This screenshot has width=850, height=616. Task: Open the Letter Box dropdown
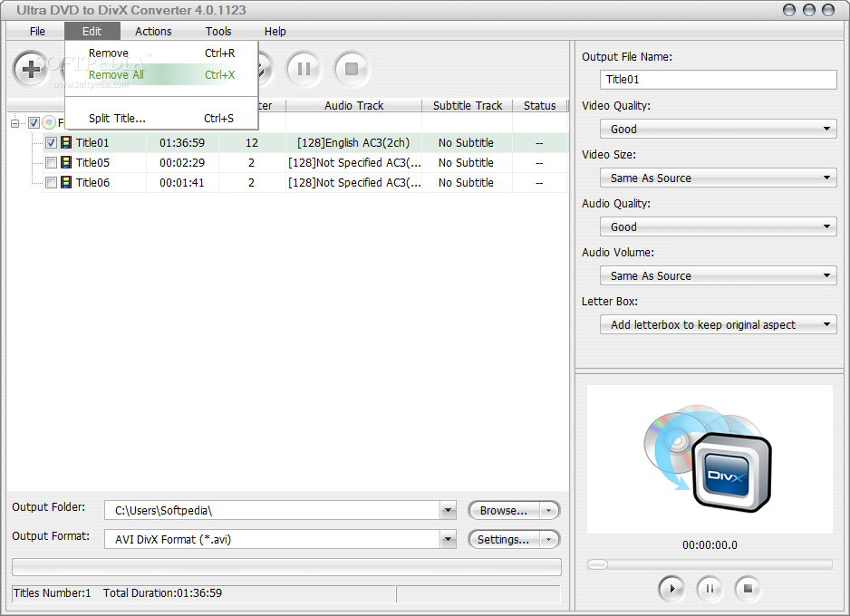[719, 324]
